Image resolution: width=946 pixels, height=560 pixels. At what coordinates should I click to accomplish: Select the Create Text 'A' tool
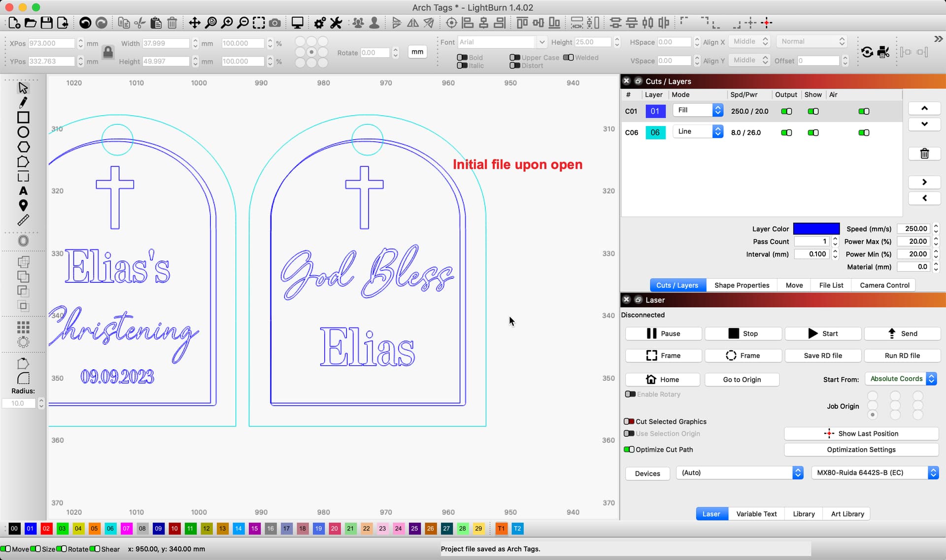click(23, 191)
